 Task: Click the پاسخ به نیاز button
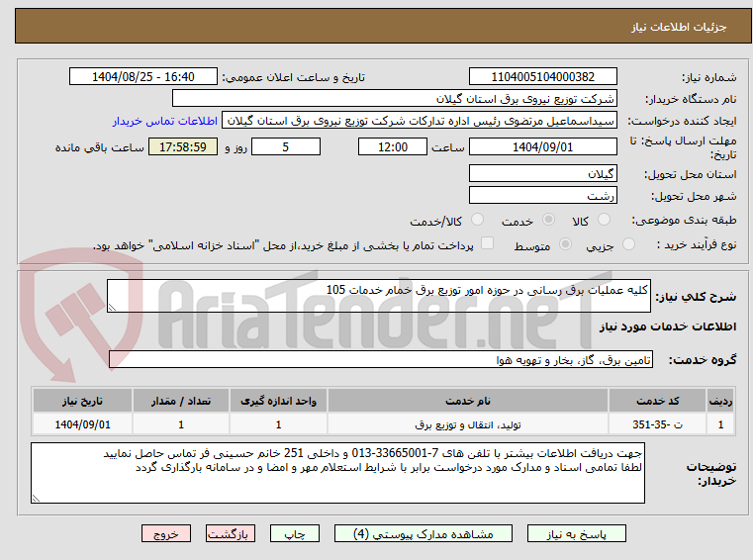576,533
